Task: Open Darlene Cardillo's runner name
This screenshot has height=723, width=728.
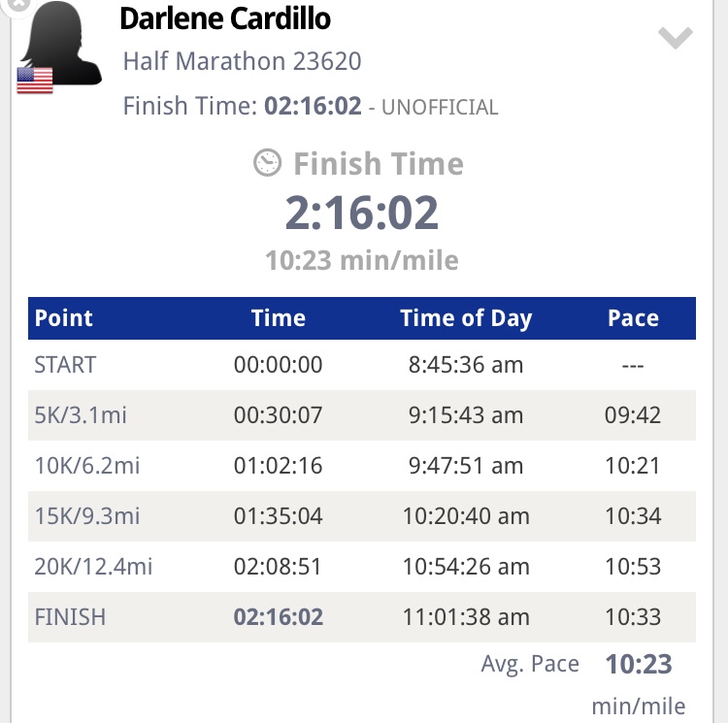Action: click(x=224, y=18)
